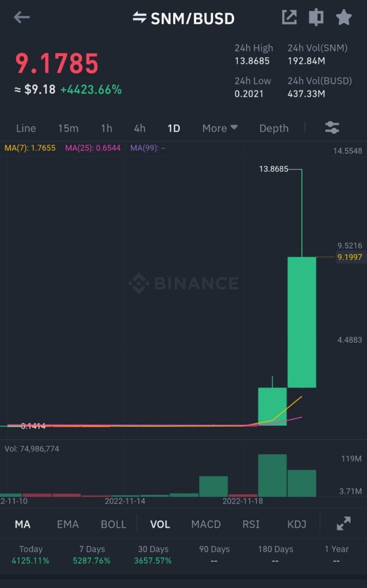Tap the Binance watermark logo

[184, 283]
